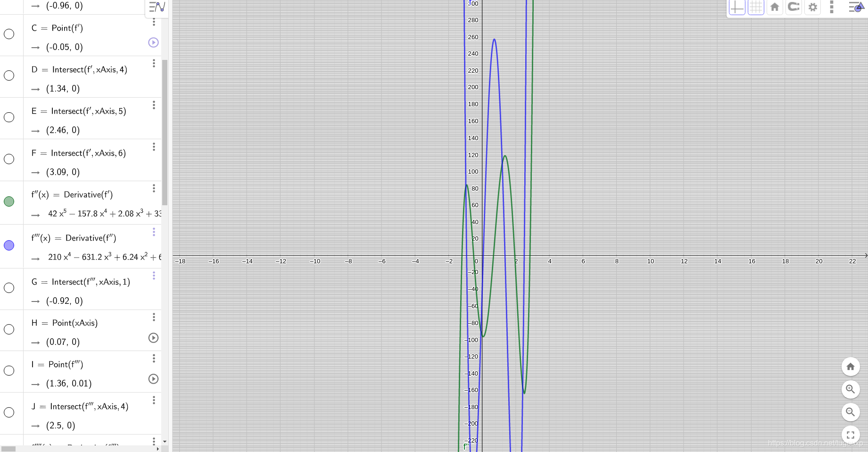Viewport: 868px width, 452px height.
Task: Select the D = Intersect(f', xAxis, 4) definition
Action: click(x=79, y=70)
